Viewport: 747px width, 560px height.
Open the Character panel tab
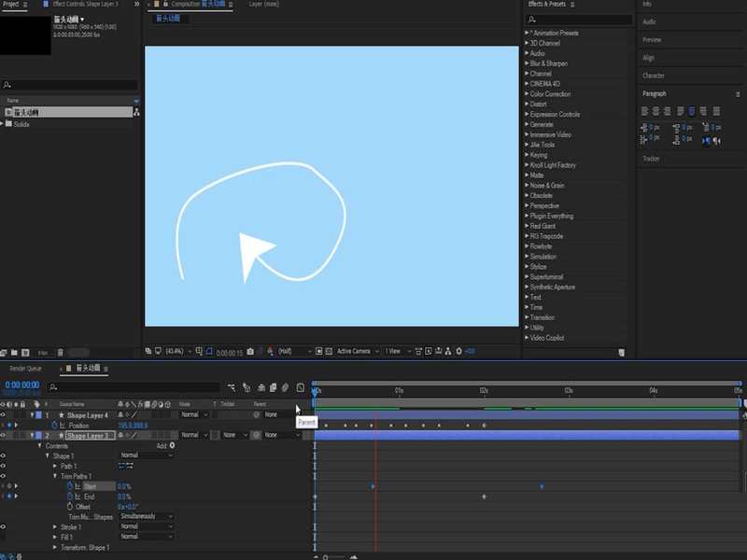pos(654,76)
